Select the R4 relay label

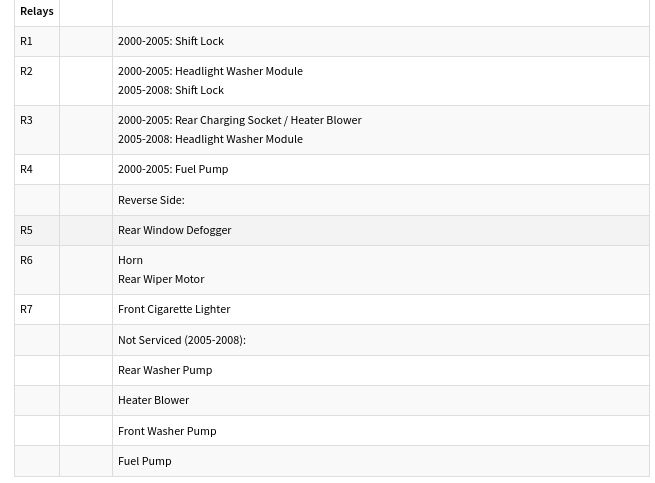(x=26, y=169)
